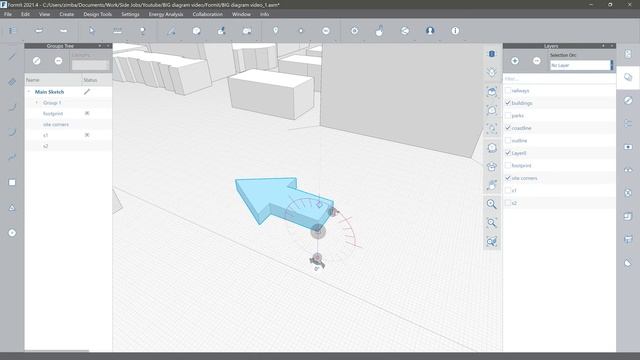Enable the railways layer checkbox

(x=508, y=90)
